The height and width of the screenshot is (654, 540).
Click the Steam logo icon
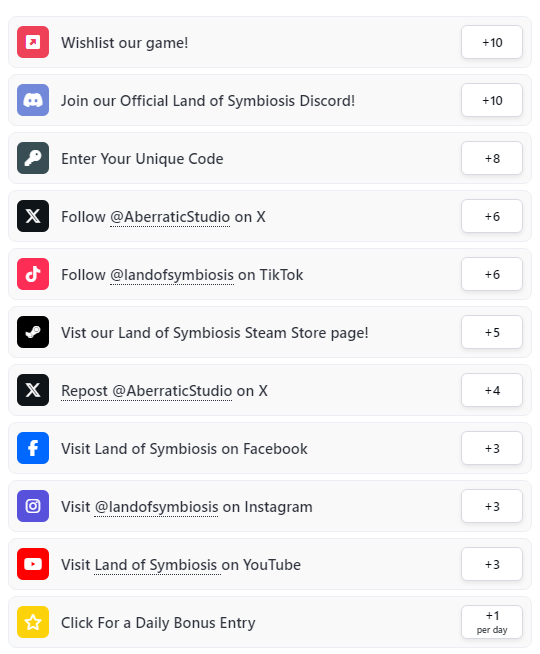tap(33, 332)
